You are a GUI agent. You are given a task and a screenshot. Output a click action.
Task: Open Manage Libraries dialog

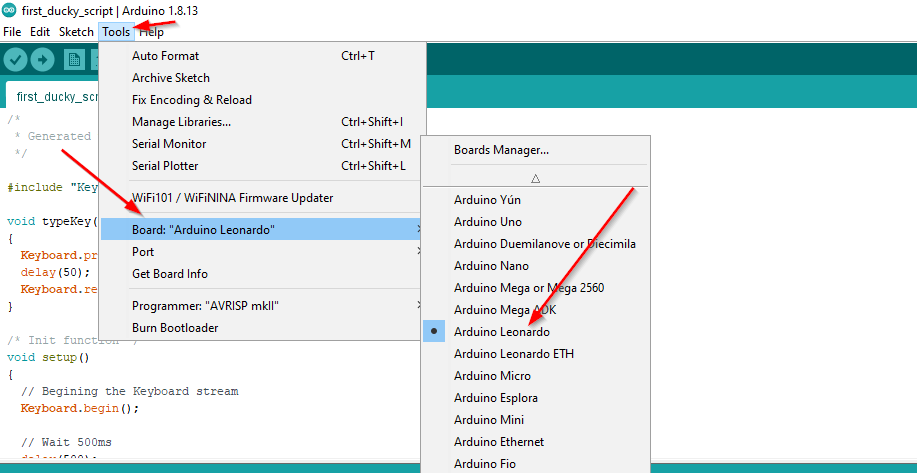(263, 122)
